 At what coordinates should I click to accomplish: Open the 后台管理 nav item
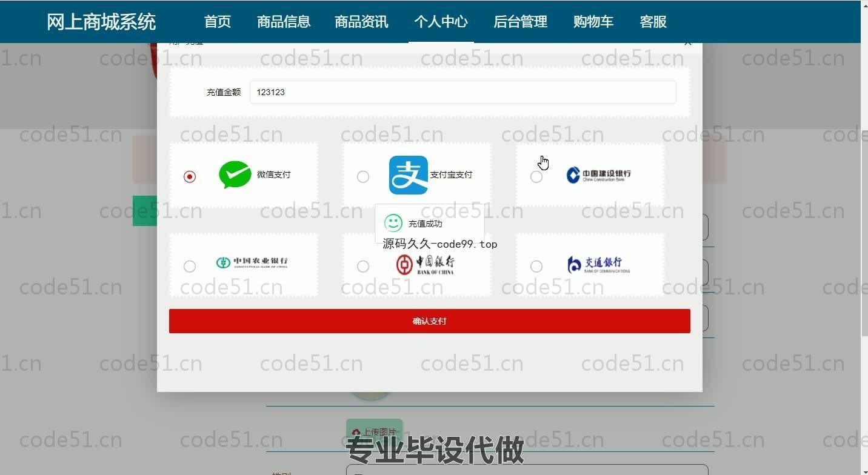(520, 22)
